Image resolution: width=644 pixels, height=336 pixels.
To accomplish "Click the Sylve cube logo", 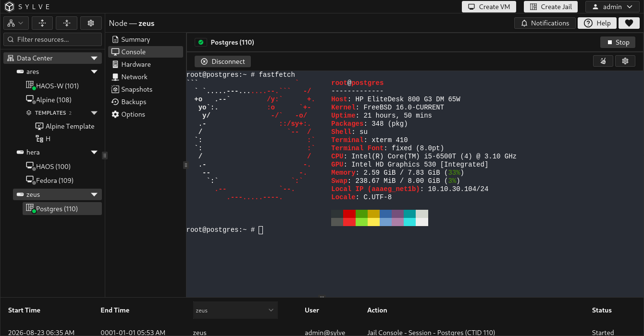I will click(10, 7).
